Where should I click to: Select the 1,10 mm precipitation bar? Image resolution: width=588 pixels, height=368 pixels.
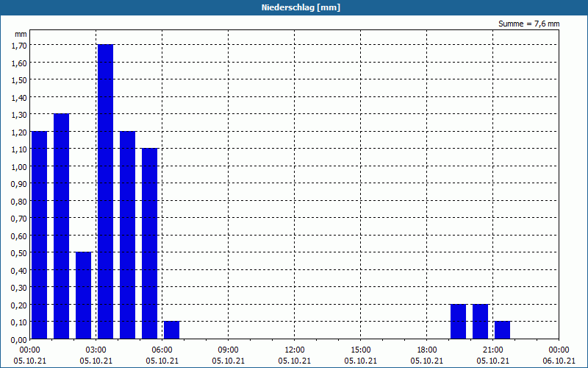pos(150,244)
